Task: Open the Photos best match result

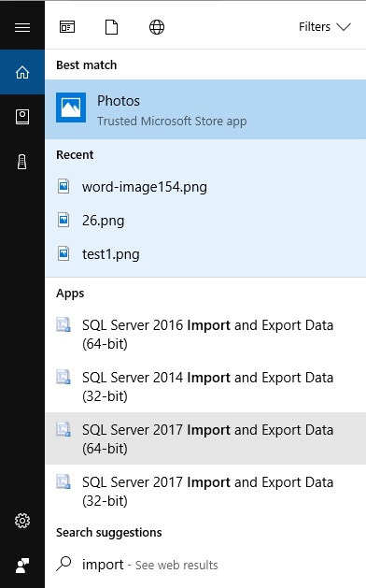Action: [x=205, y=109]
